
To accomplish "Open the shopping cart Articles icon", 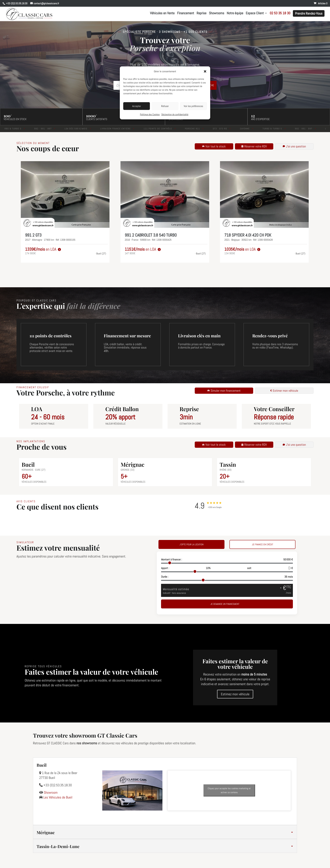I will pyautogui.click(x=320, y=3).
